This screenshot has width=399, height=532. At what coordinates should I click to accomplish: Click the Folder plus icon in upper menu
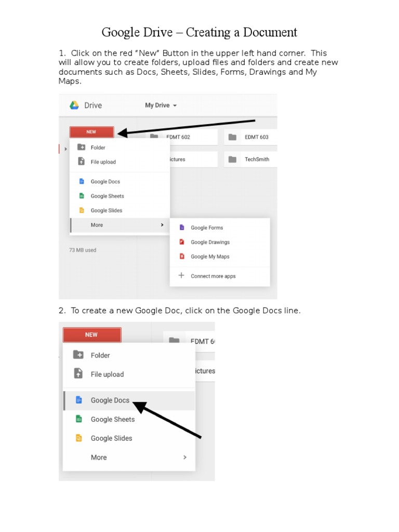(x=82, y=147)
